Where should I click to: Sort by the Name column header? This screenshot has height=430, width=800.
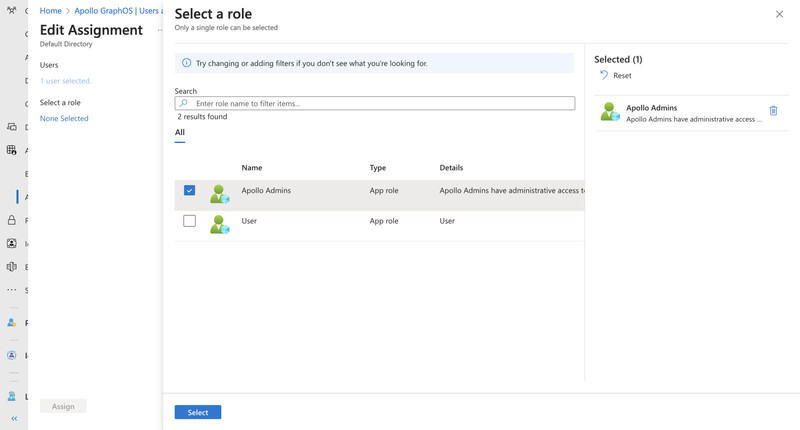tap(252, 168)
